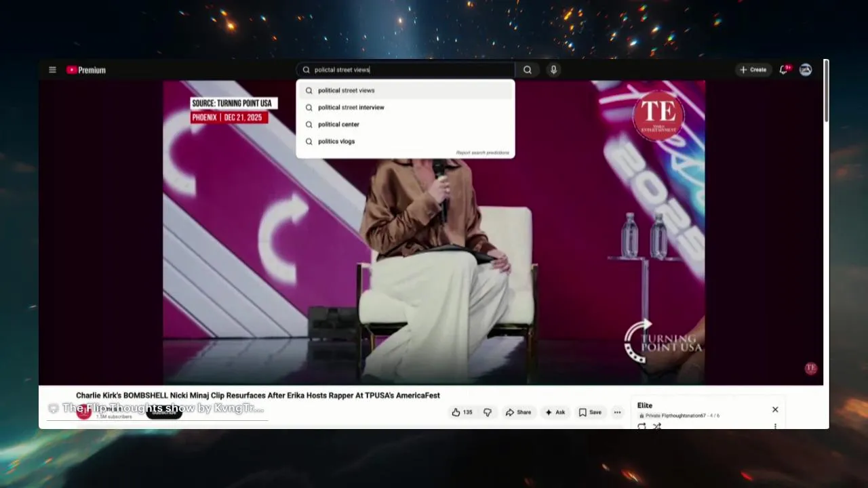Click the page vertical scrollbar thumb
868x488 pixels.
(x=826, y=91)
